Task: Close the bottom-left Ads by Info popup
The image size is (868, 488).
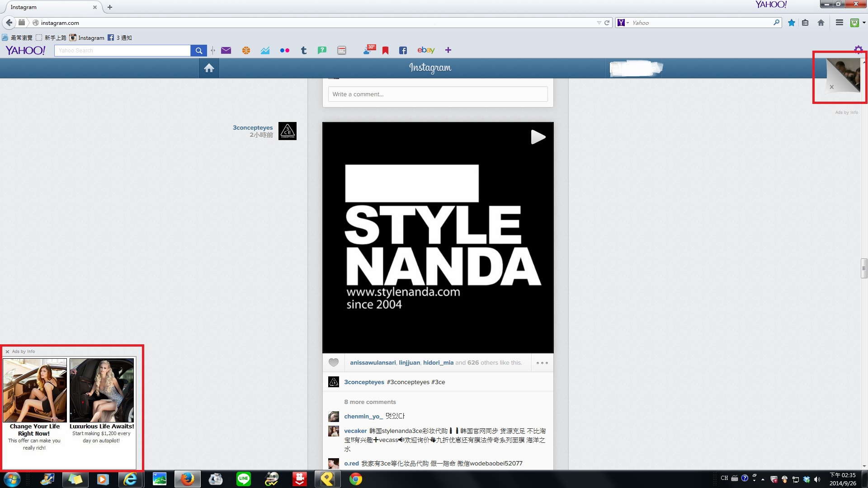Action: [7, 352]
